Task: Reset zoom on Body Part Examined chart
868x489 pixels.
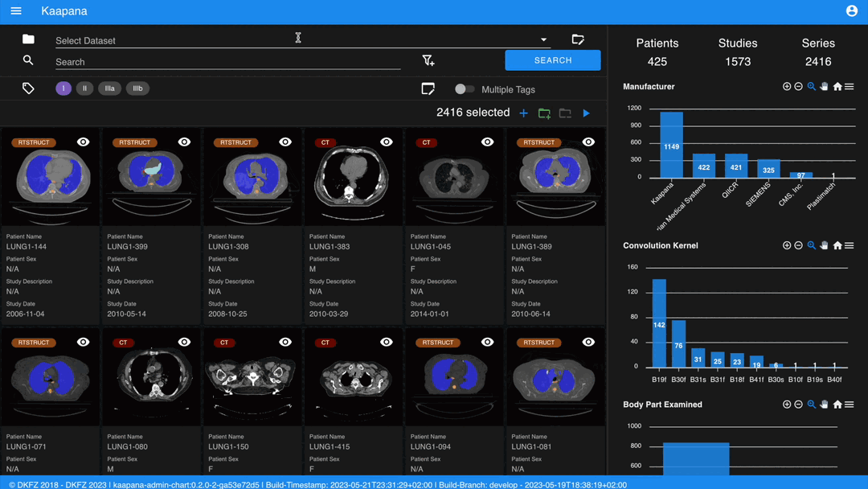Action: click(x=837, y=405)
